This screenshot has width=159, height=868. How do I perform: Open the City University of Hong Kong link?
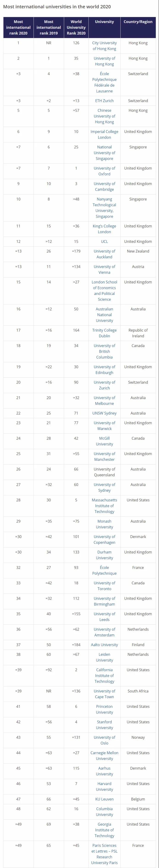click(104, 46)
